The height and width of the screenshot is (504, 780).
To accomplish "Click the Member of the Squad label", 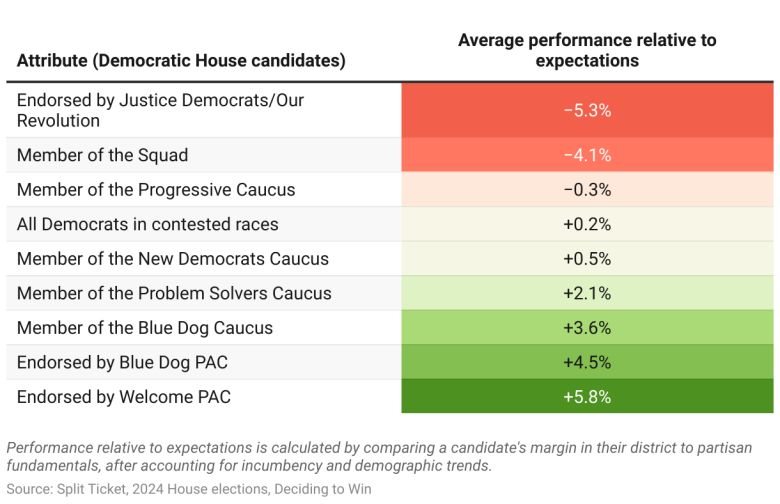I will pyautogui.click(x=102, y=155).
